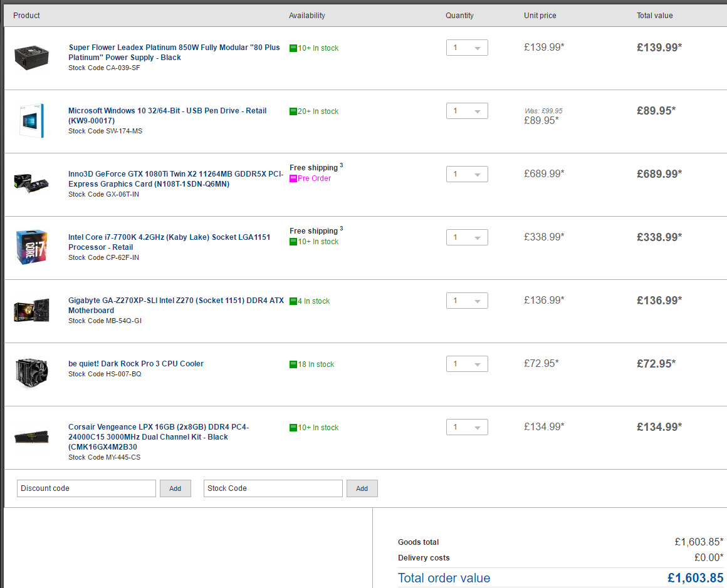727x588 pixels.
Task: Click Stock Code MY-445-CS text
Action: click(104, 457)
